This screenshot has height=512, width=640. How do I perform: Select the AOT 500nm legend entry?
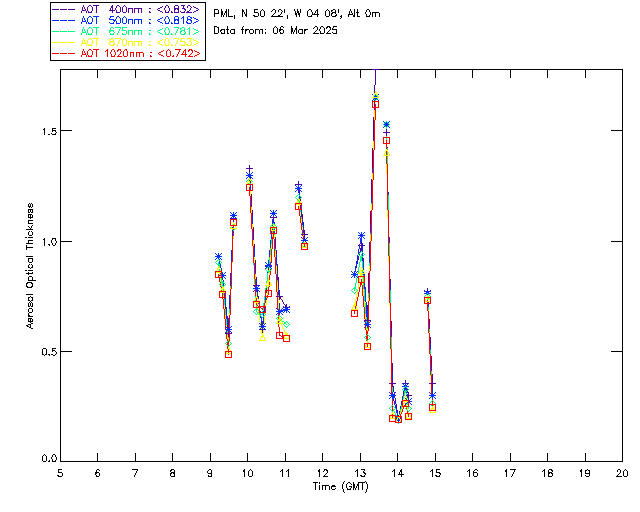pos(127,19)
